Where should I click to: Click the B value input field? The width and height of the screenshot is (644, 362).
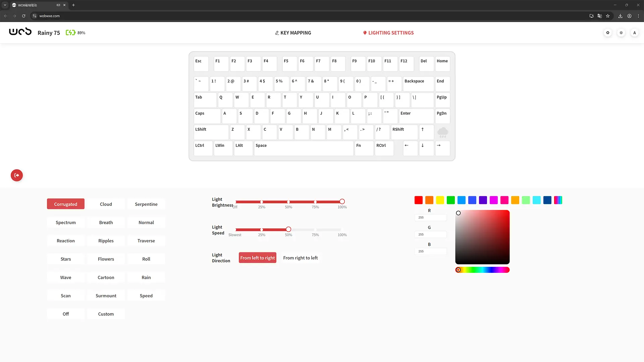(x=431, y=251)
